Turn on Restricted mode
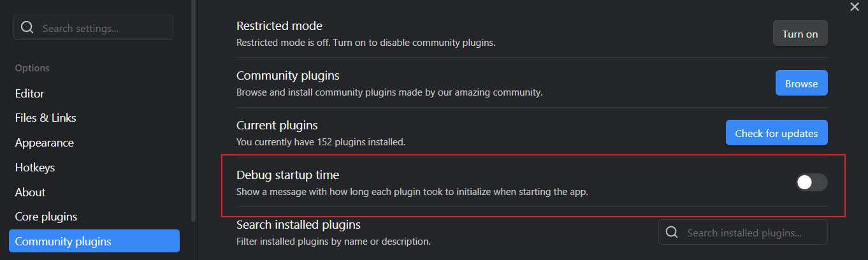The image size is (868, 260). [x=800, y=34]
